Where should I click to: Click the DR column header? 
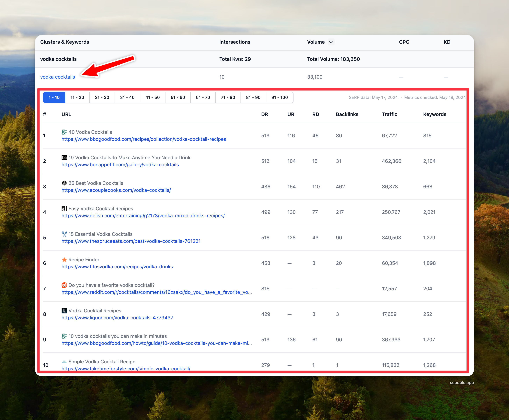click(x=264, y=114)
